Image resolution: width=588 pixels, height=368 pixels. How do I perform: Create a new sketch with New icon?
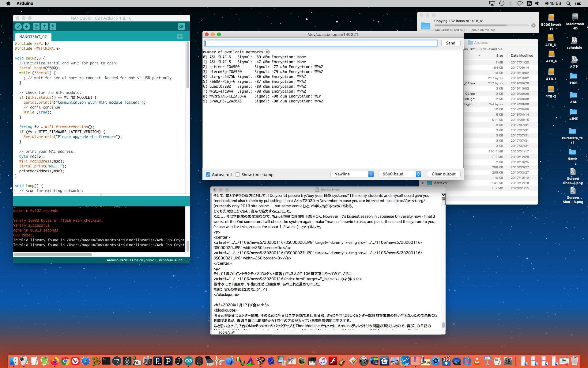[x=36, y=27]
